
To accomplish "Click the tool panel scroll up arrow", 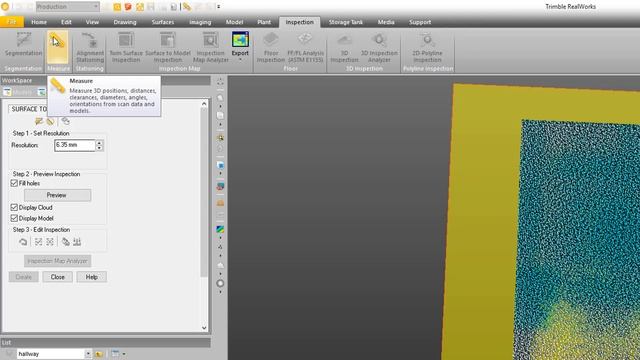I will pyautogui.click(x=204, y=104).
